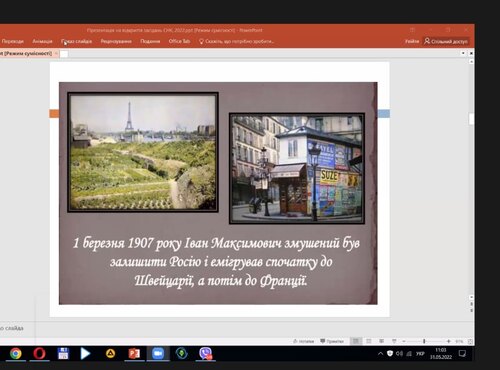This screenshot has width=500, height=370.
Task: Open the green diamond app in taskbar
Action: pyautogui.click(x=182, y=353)
